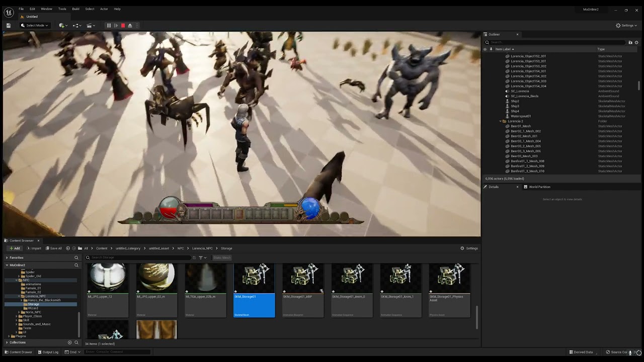Click the Outliner search field
The height and width of the screenshot is (362, 644).
click(555, 42)
